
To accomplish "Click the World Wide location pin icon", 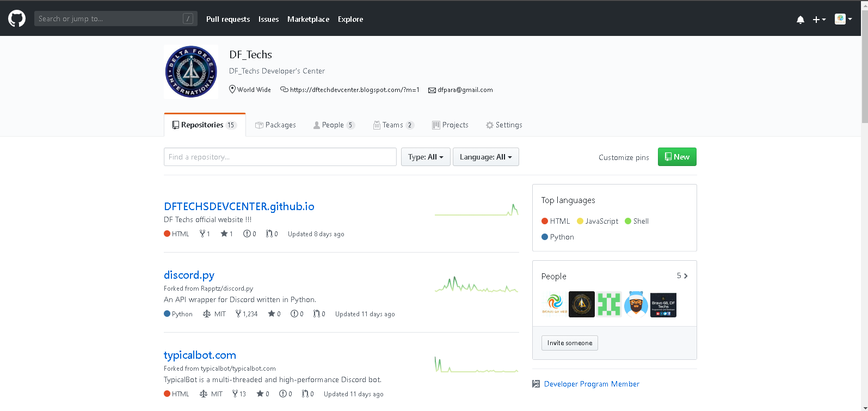I will (x=232, y=89).
